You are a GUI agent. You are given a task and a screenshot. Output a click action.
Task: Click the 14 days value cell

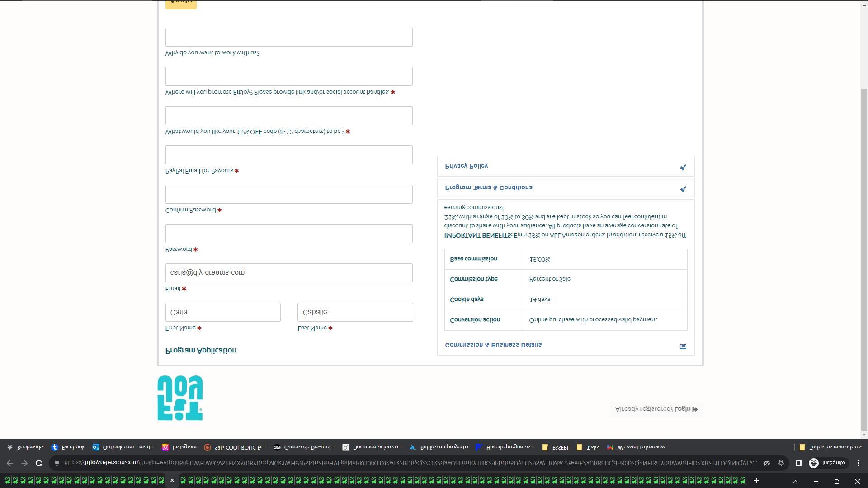tap(605, 300)
